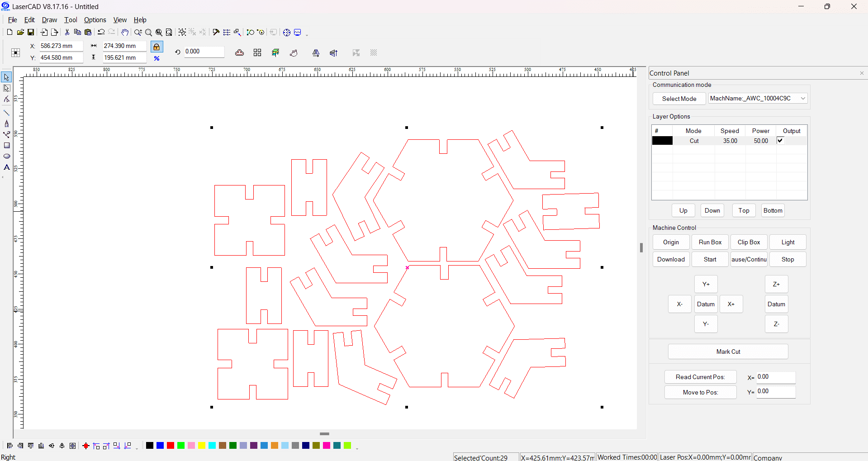Click the Stop button
The image size is (868, 461).
[x=787, y=259]
